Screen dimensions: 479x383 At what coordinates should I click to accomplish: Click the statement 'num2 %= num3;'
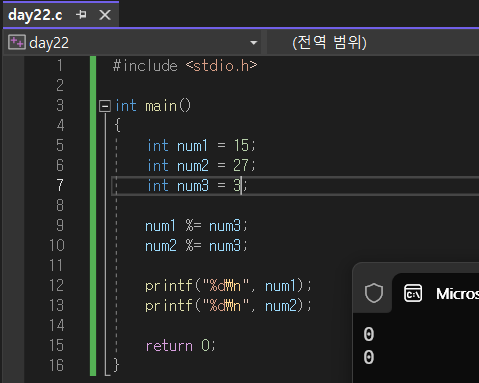point(196,246)
